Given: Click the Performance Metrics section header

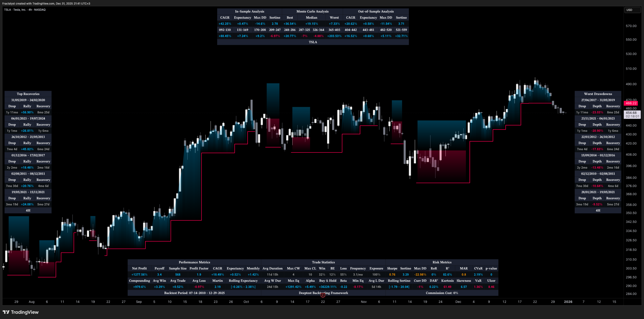Looking at the screenshot, I should pos(194,262).
